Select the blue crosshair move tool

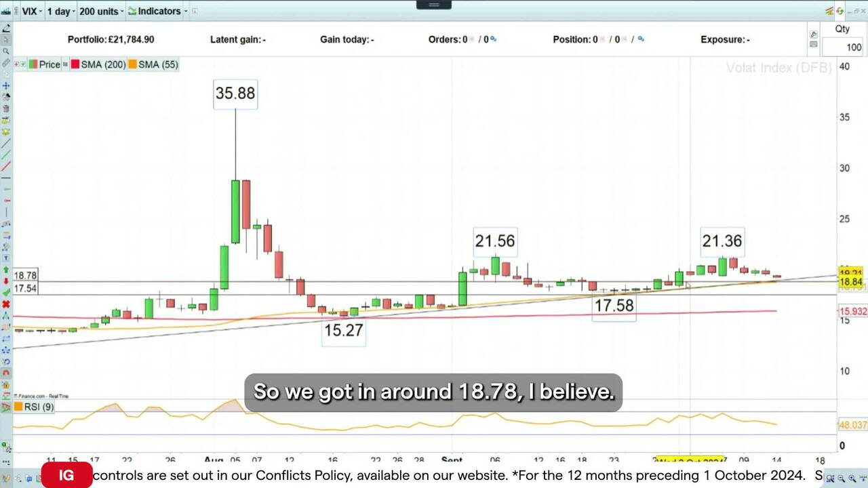tap(6, 86)
